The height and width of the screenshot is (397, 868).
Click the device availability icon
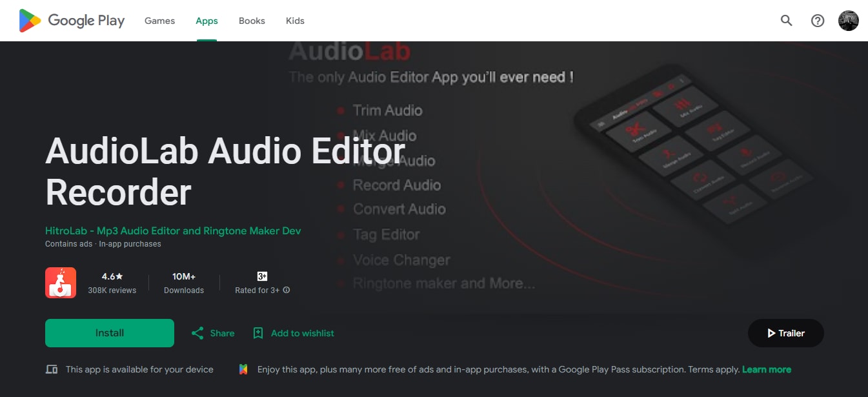52,369
